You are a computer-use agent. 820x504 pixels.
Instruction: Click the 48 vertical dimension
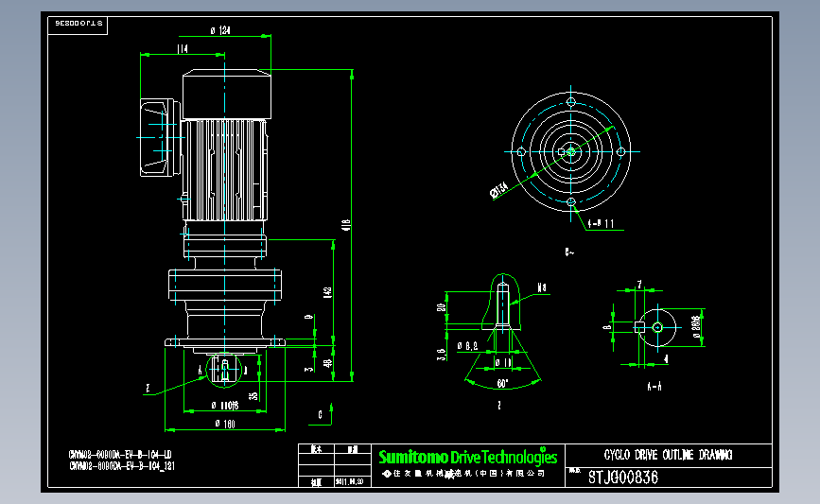pyautogui.click(x=327, y=363)
